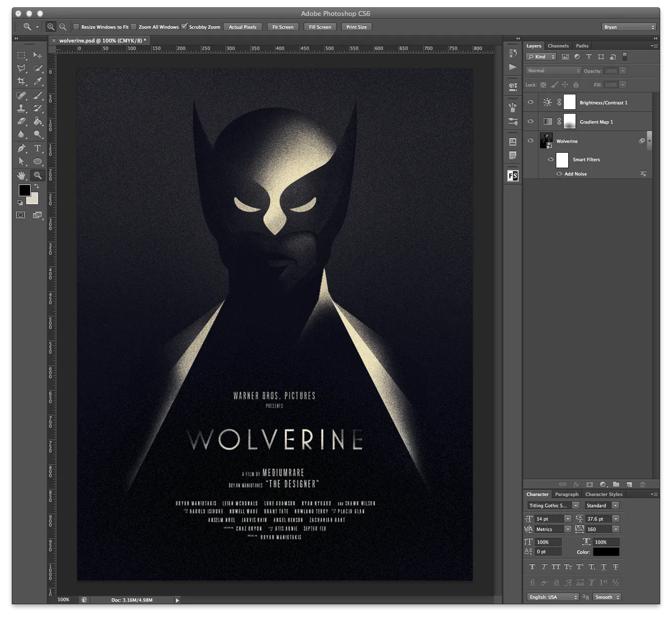Switch to the Paths tab
The image size is (672, 619).
(x=582, y=46)
